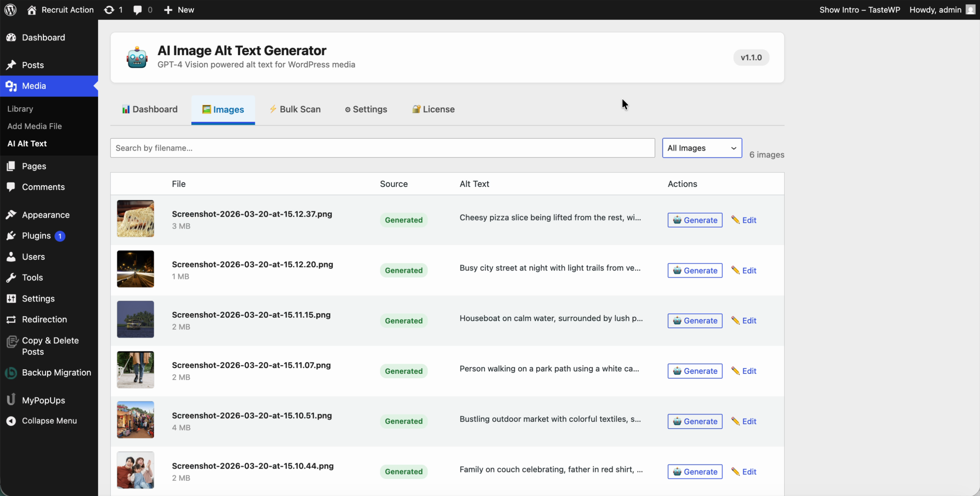The image size is (980, 496).
Task: Open Tools from sidebar menu
Action: coord(32,278)
